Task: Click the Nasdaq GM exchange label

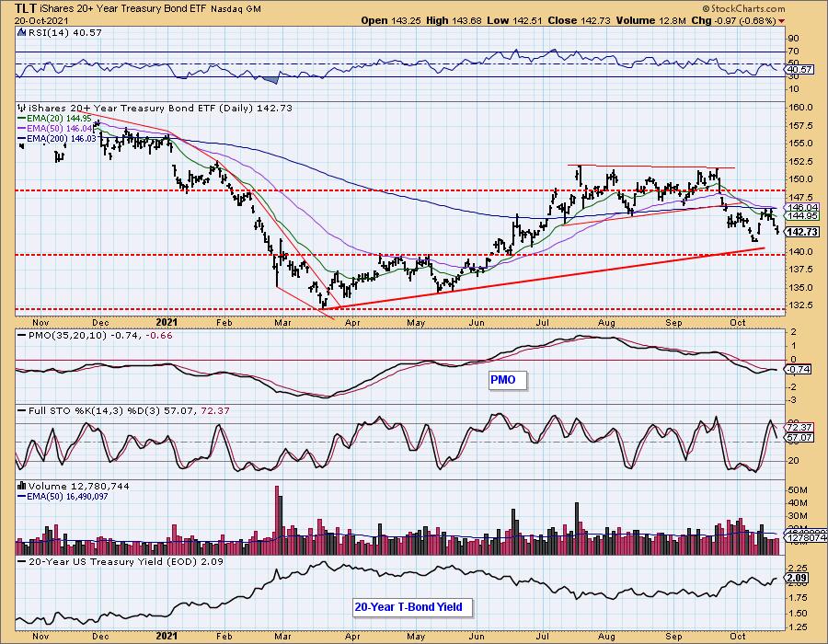Action: tap(236, 9)
